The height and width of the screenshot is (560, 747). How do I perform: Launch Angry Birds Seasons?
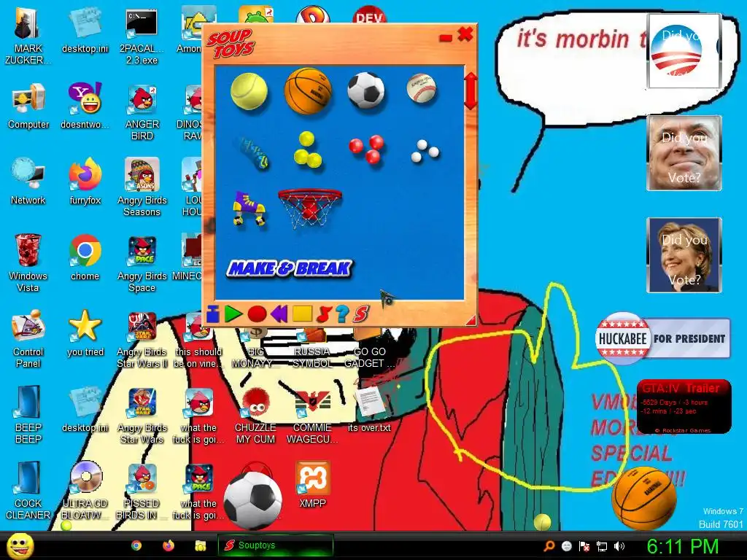pos(142,187)
